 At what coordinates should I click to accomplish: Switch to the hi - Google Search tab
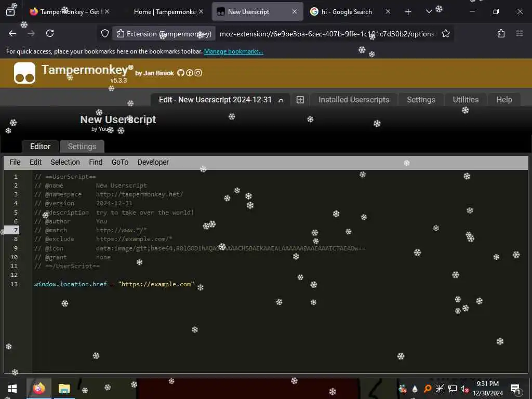tap(347, 11)
